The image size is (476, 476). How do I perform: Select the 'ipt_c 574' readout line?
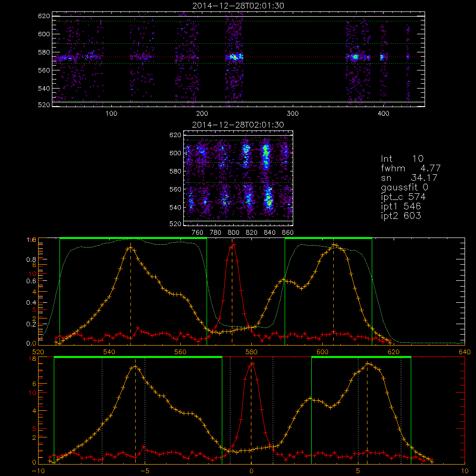tap(403, 197)
